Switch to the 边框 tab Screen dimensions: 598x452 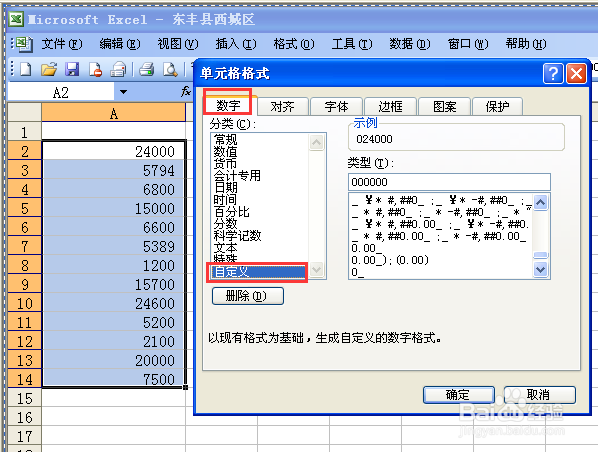point(390,106)
